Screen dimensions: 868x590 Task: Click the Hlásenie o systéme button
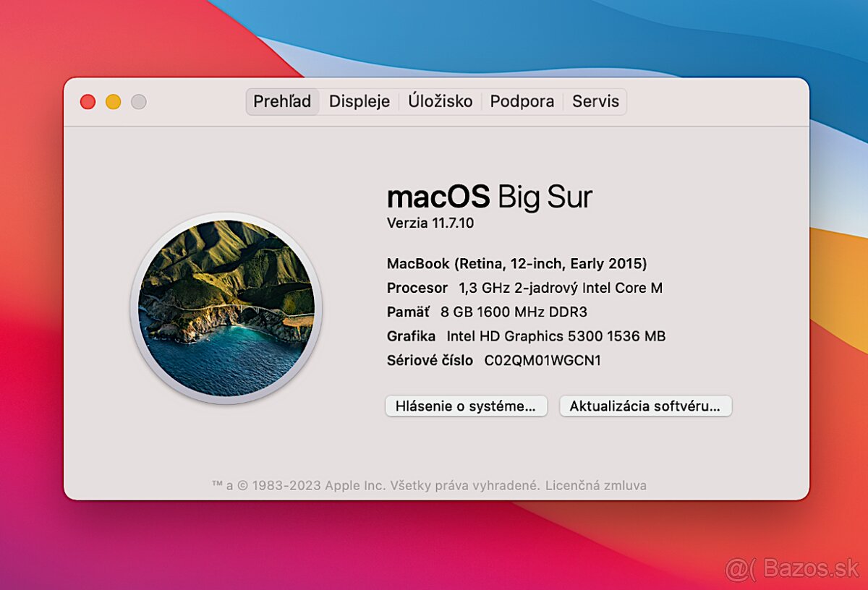pos(466,406)
